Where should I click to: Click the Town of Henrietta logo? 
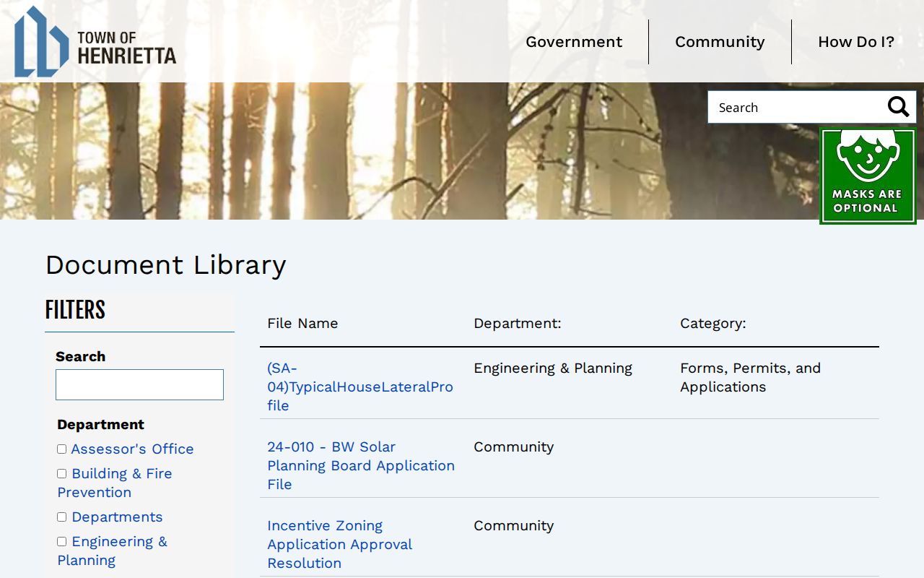tap(95, 42)
